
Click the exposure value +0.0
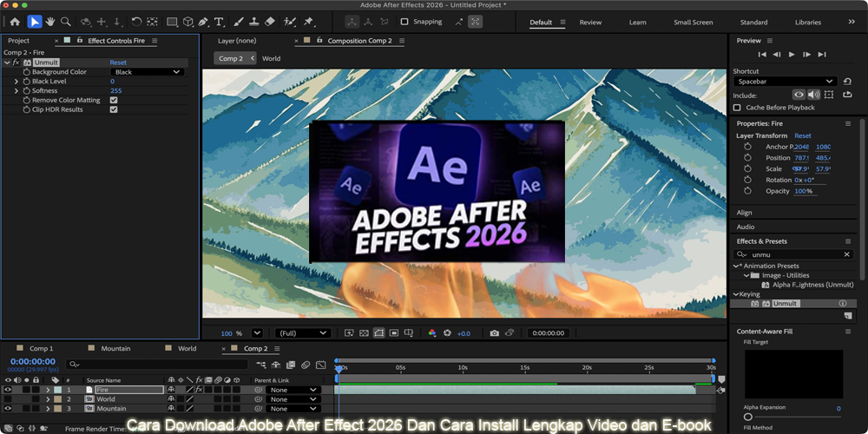click(464, 333)
